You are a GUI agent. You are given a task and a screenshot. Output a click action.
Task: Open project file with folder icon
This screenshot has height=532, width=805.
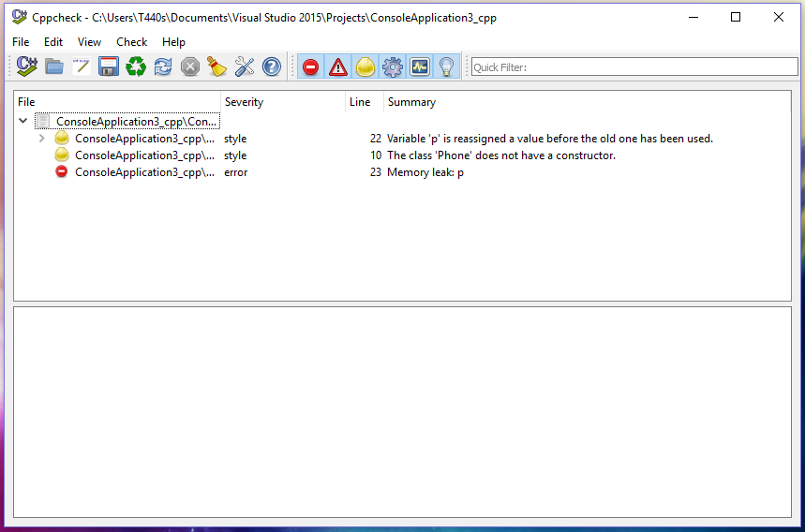54,66
